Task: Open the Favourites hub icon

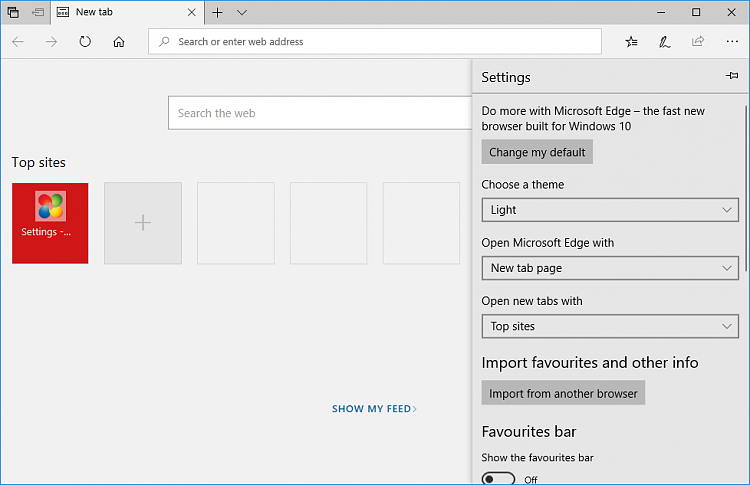Action: tap(631, 42)
